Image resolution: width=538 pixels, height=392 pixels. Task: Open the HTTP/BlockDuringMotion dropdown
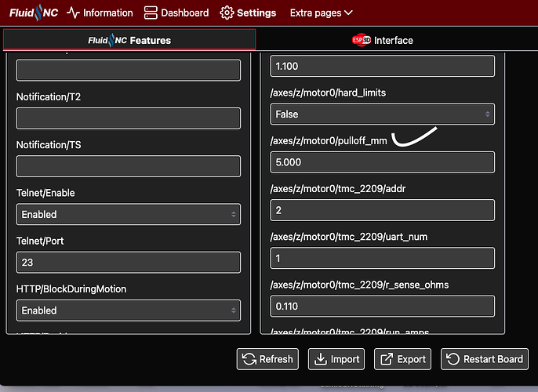(x=128, y=310)
